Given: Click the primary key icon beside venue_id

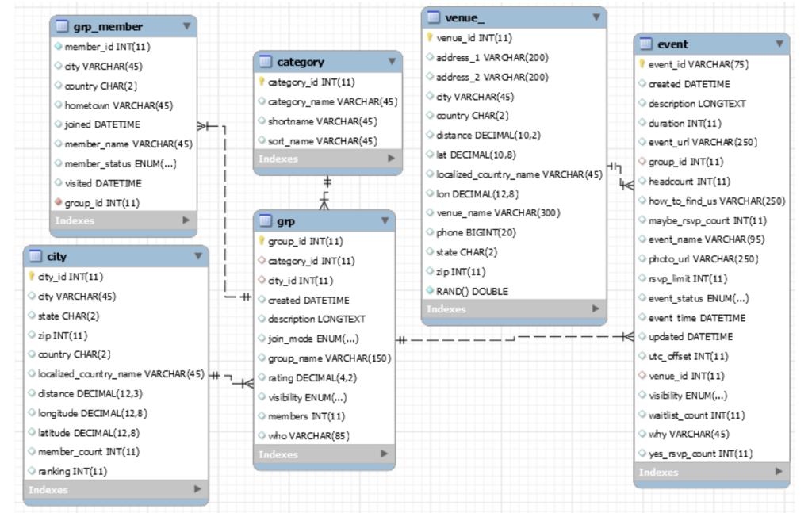Looking at the screenshot, I should [x=428, y=36].
